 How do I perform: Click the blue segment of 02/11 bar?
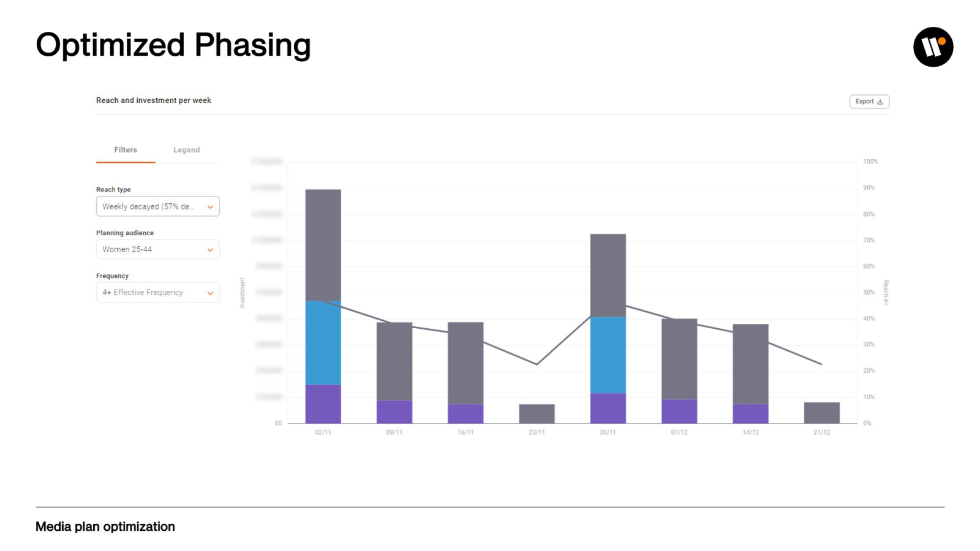(323, 343)
